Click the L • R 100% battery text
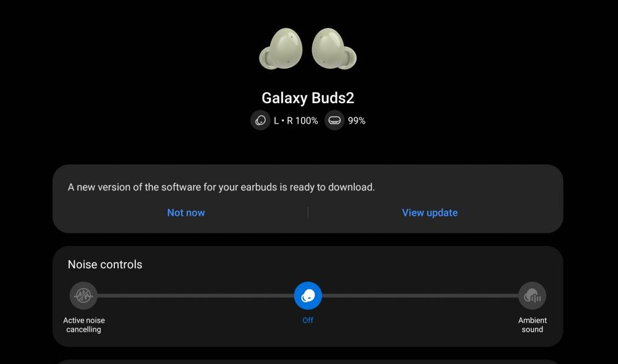Viewport: 618px width, 364px height. (x=296, y=121)
